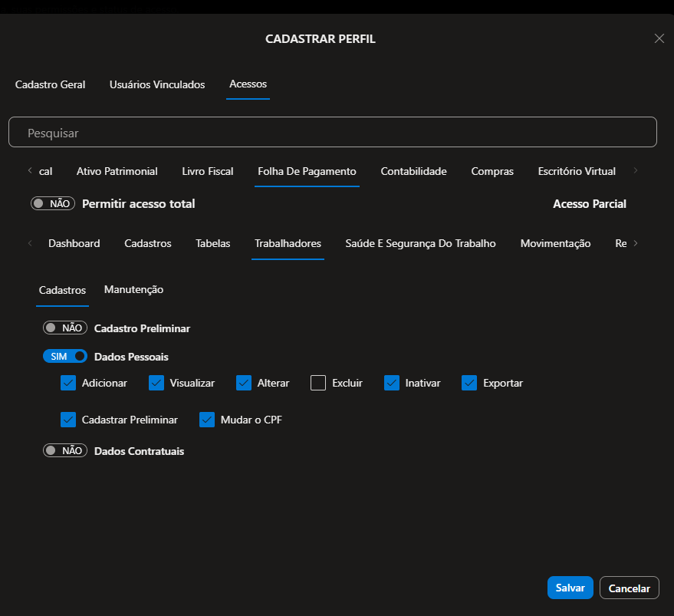This screenshot has width=674, height=616.
Task: Click the Salvar button
Action: coord(570,588)
